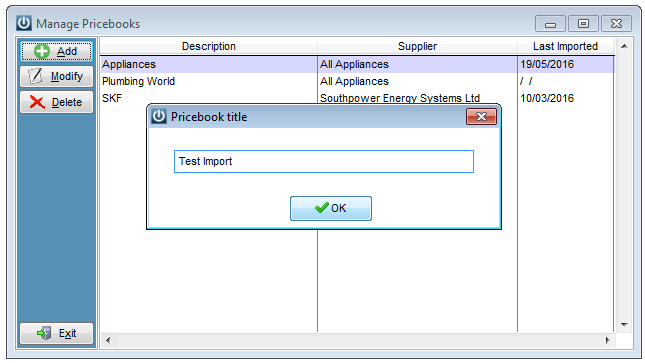Sort by Description column header
The width and height of the screenshot is (645, 363).
[209, 46]
